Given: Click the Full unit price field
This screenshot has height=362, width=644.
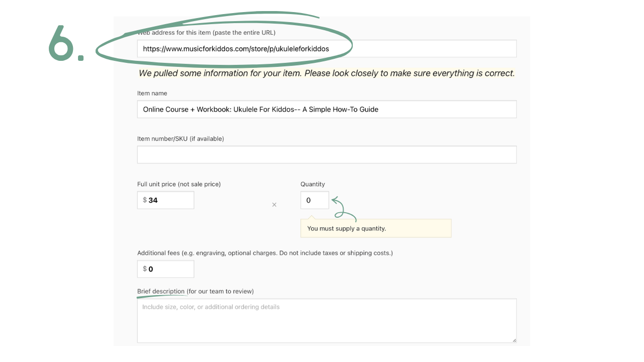Looking at the screenshot, I should click(166, 200).
